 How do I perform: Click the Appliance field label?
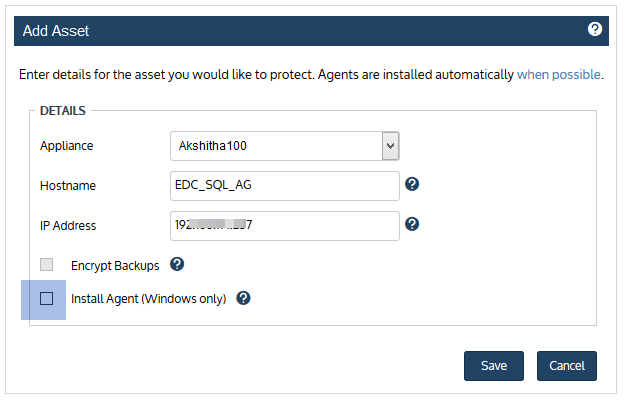(66, 146)
